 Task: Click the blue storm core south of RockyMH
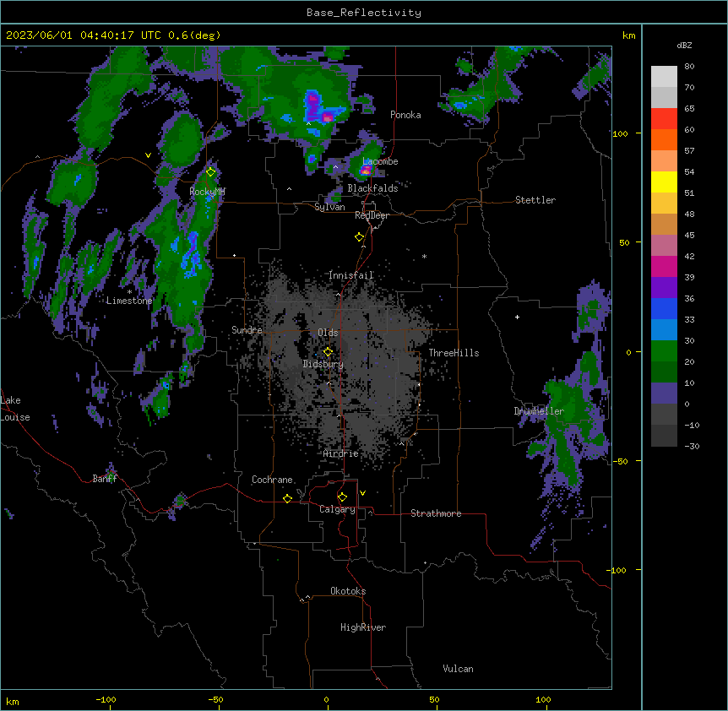pos(191,253)
